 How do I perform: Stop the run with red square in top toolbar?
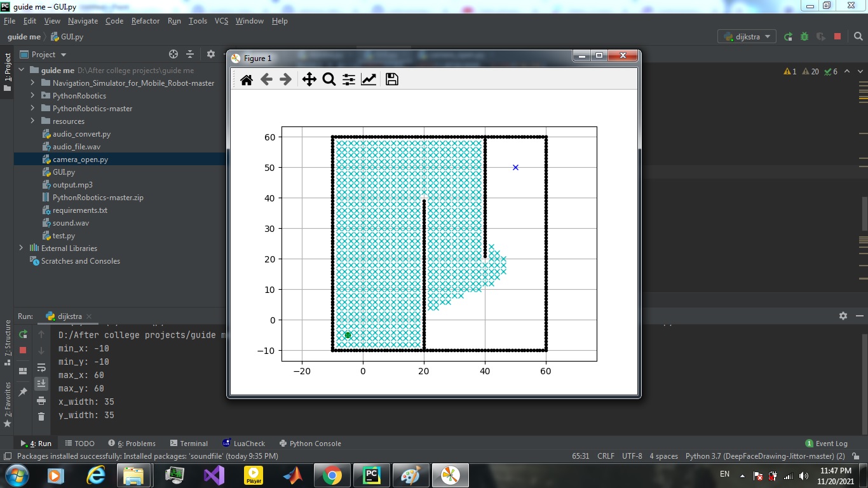click(837, 37)
